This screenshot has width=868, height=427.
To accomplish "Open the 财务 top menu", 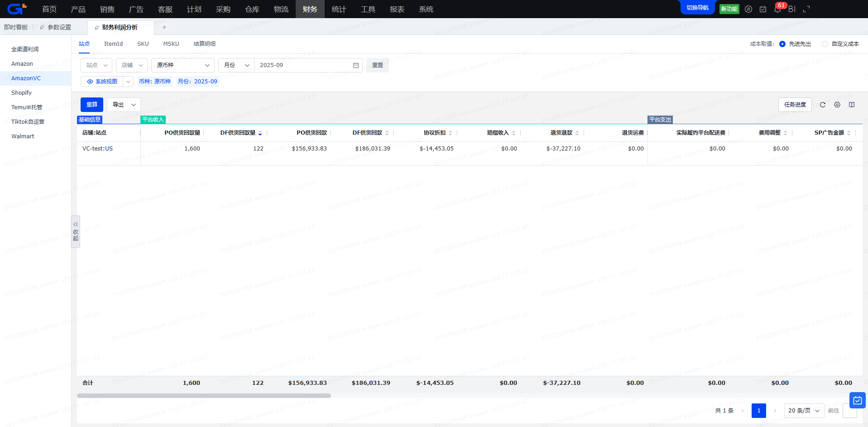I will coord(310,9).
